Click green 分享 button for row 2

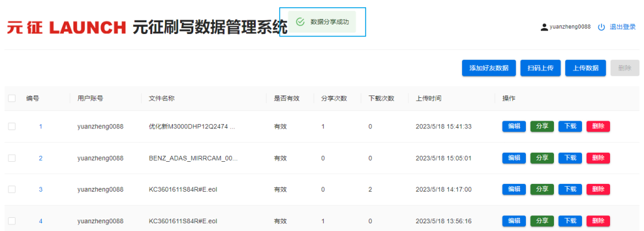point(542,158)
